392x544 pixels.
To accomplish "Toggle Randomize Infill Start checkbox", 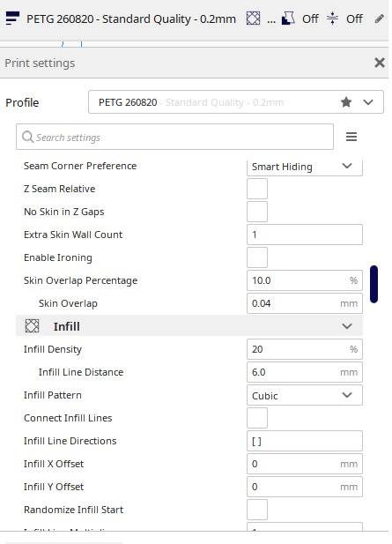I will 257,510.
